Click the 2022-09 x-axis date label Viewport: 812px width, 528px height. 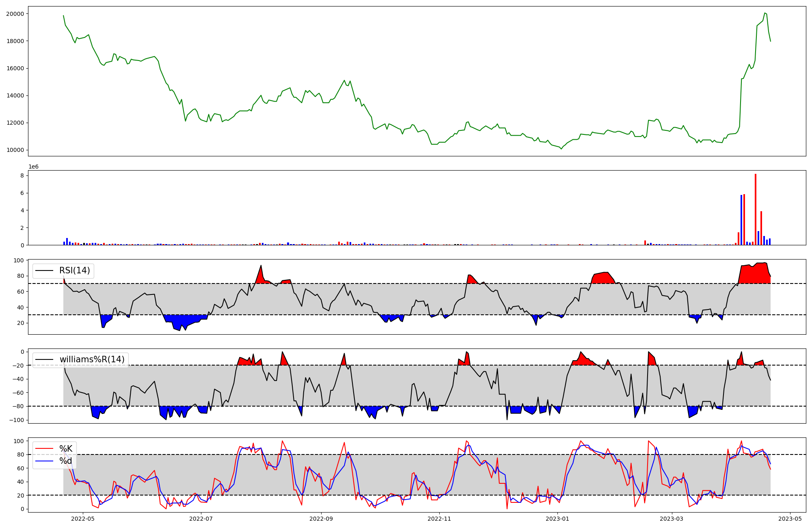tap(321, 519)
